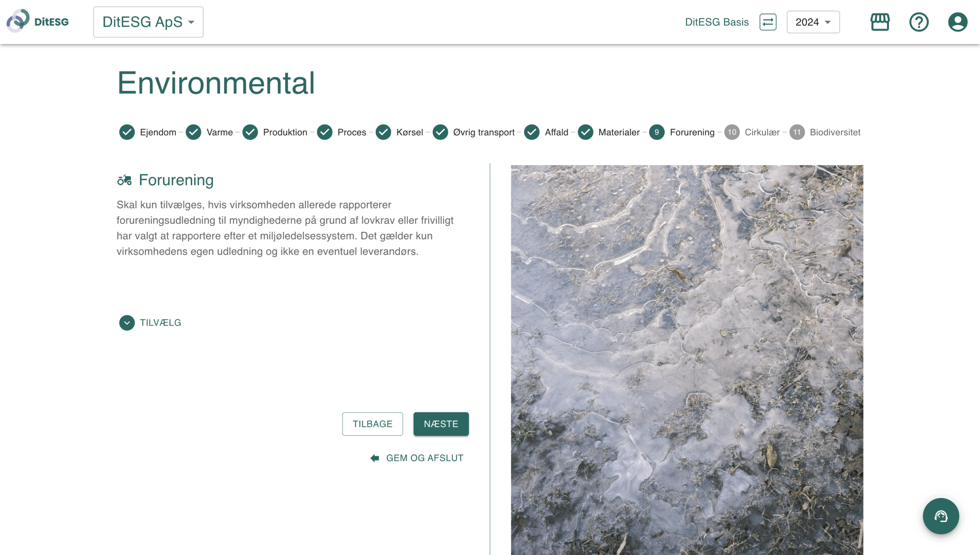Open the user account profile icon
This screenshot has height=555, width=980.
click(x=957, y=22)
